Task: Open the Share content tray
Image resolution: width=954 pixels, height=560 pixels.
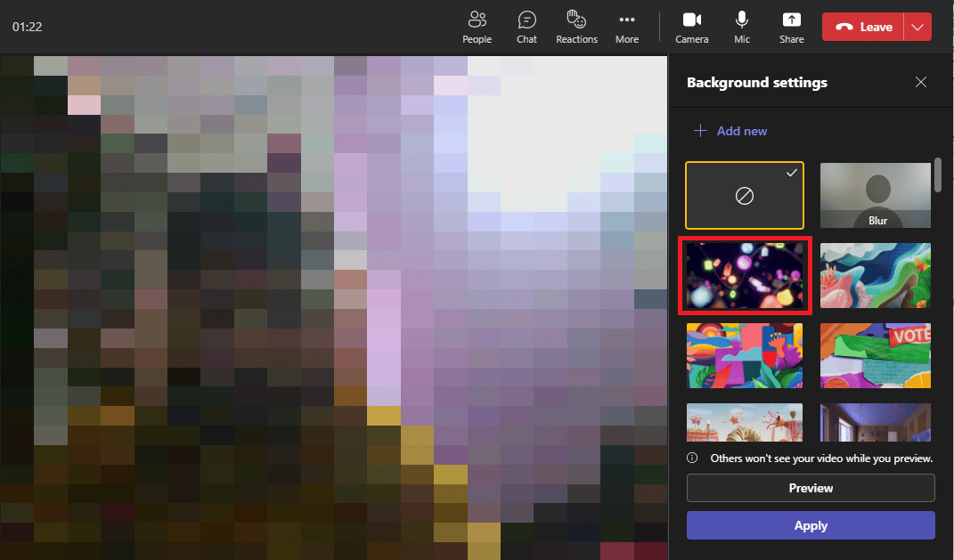Action: click(792, 28)
